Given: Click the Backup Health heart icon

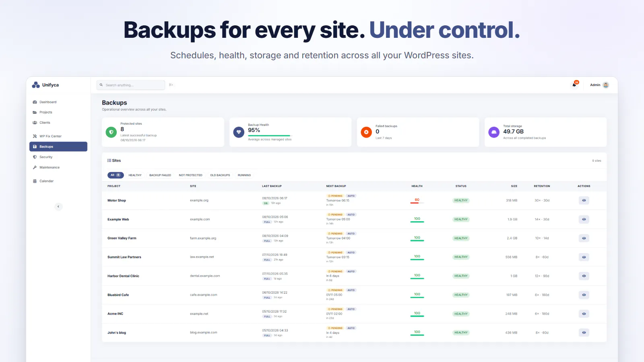Looking at the screenshot, I should click(x=239, y=132).
